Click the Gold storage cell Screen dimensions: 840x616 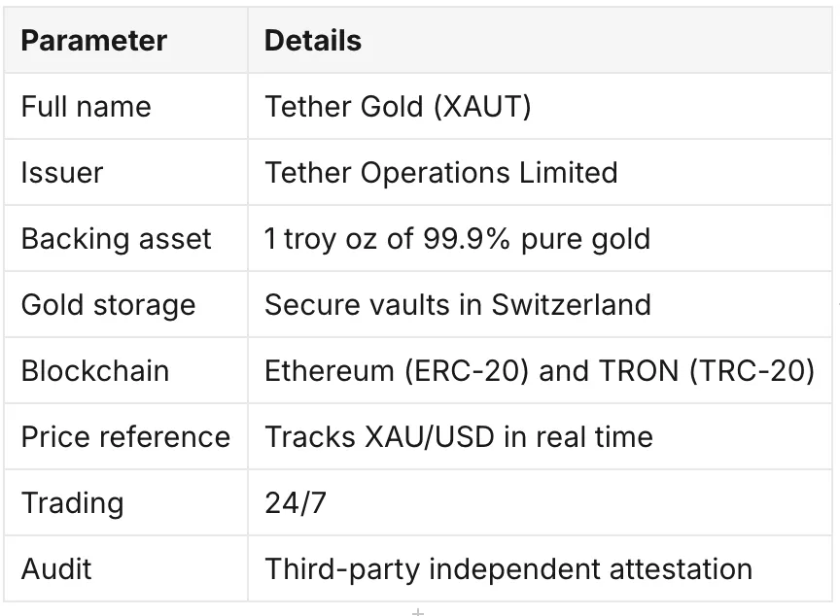125,304
